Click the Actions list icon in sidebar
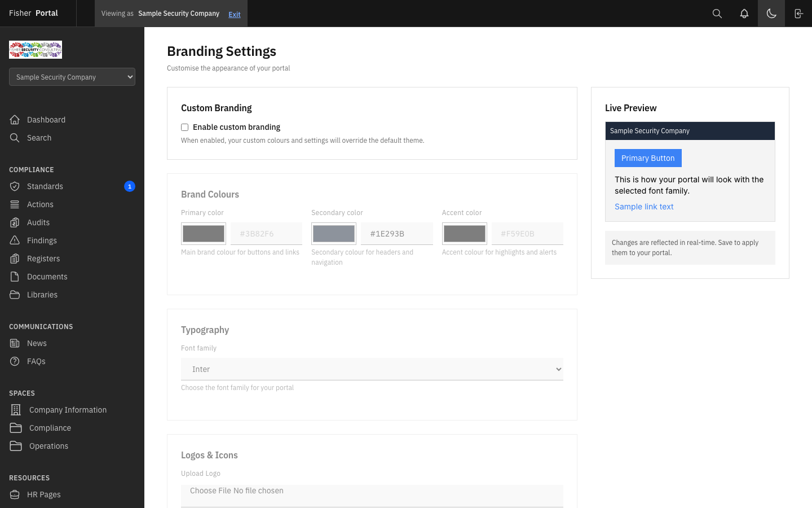 click(x=15, y=204)
